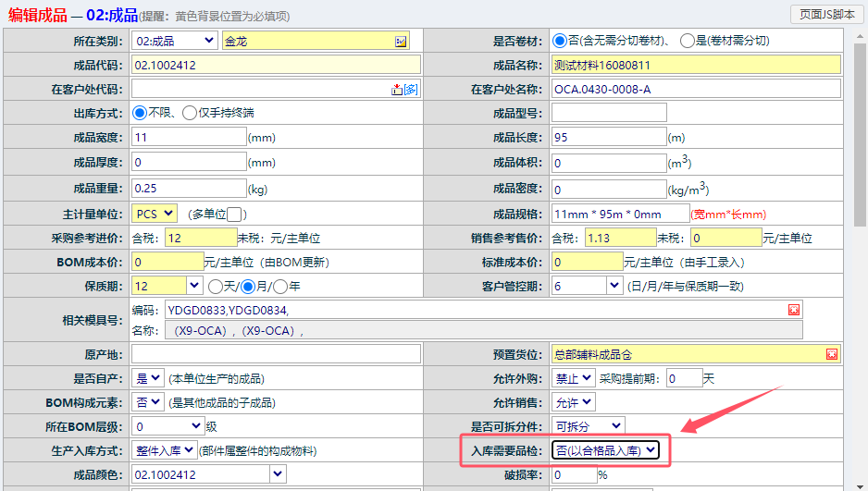Open the 所在类别 dropdown showing 02:成品
This screenshot has width=868, height=491.
pos(174,41)
